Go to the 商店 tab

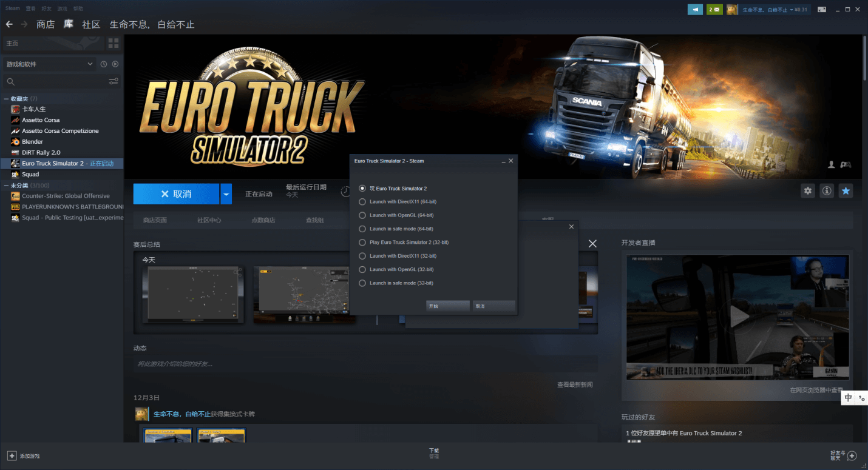coord(46,24)
